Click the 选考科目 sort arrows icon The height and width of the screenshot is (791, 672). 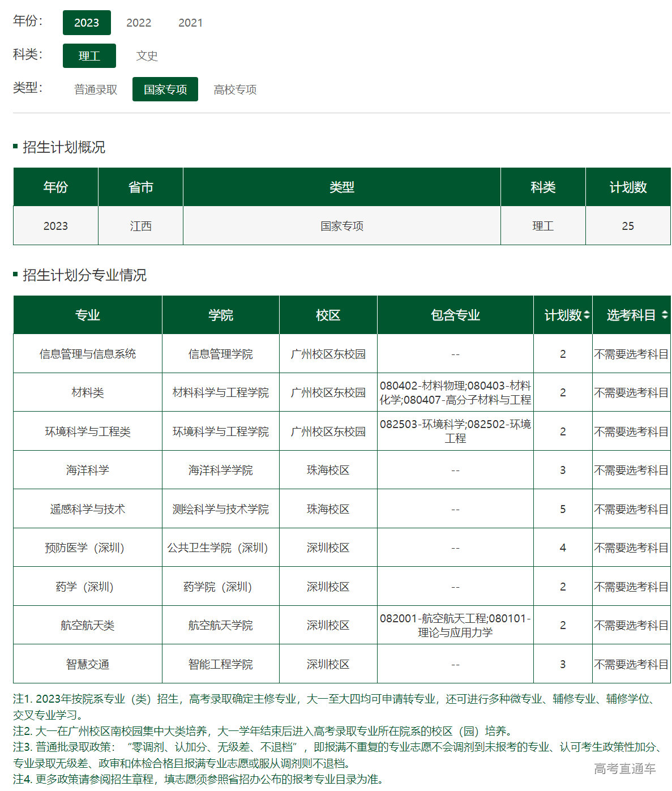pyautogui.click(x=666, y=315)
